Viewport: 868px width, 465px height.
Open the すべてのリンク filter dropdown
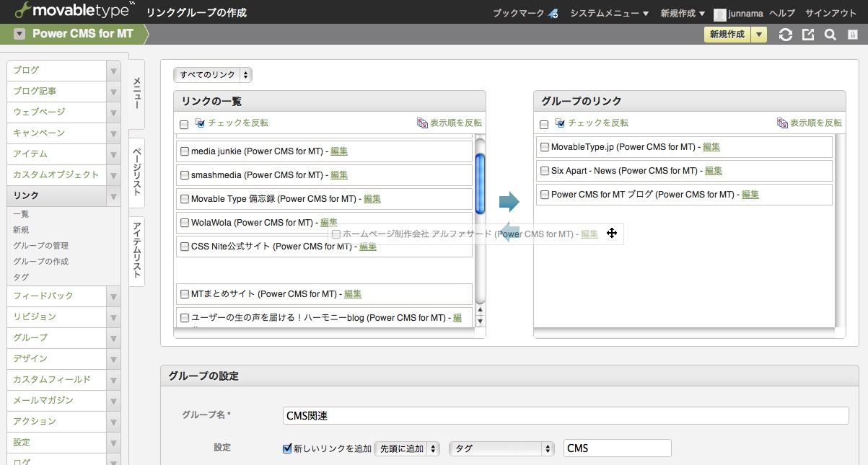[213, 75]
